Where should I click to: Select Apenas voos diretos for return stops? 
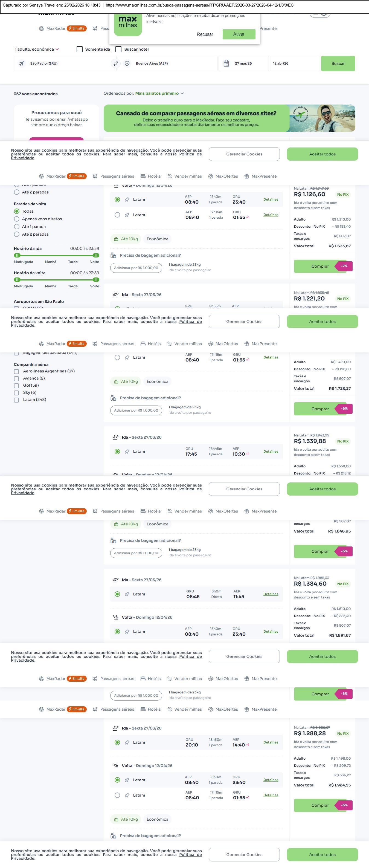(16, 219)
